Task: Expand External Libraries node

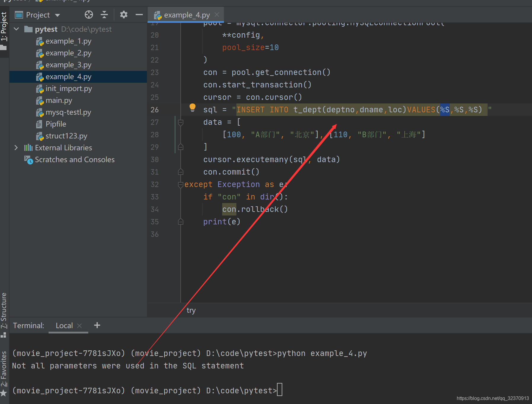Action: [x=16, y=148]
